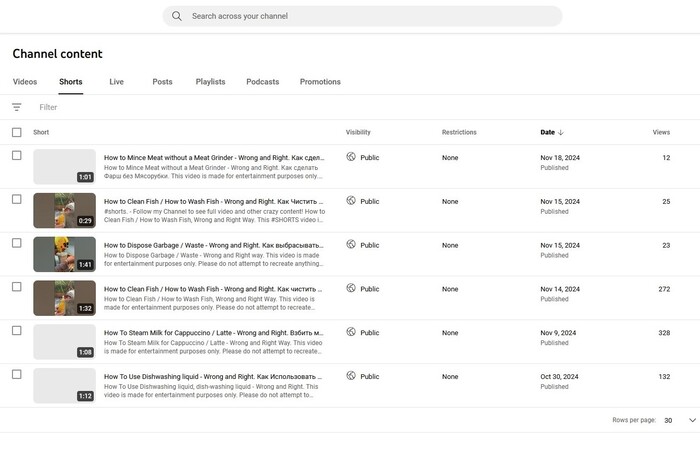
Task: Switch to the Videos tab
Action: tap(25, 82)
